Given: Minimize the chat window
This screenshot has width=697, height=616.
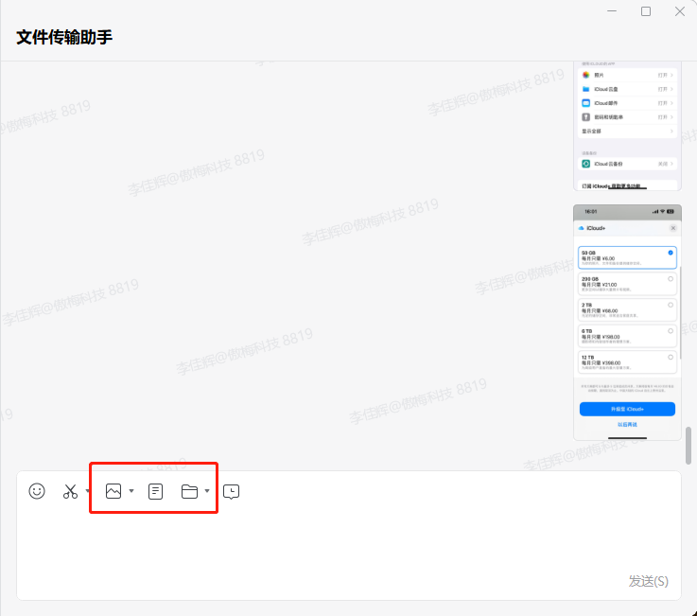Looking at the screenshot, I should 612,11.
